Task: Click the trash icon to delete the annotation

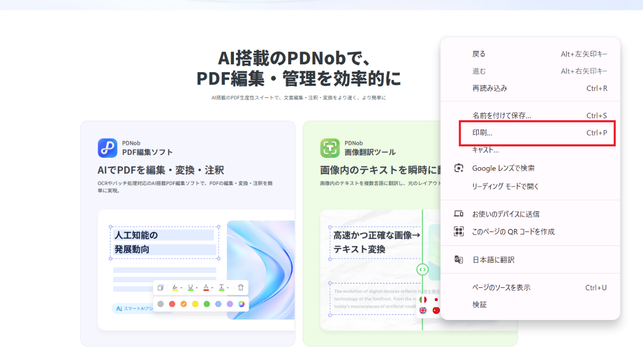Action: pyautogui.click(x=241, y=287)
